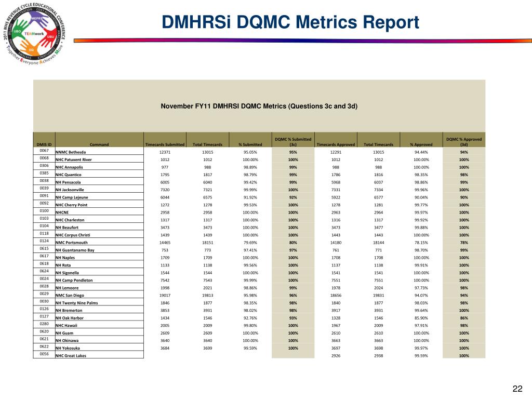Click the 90.04% approved value

pyautogui.click(x=421, y=197)
